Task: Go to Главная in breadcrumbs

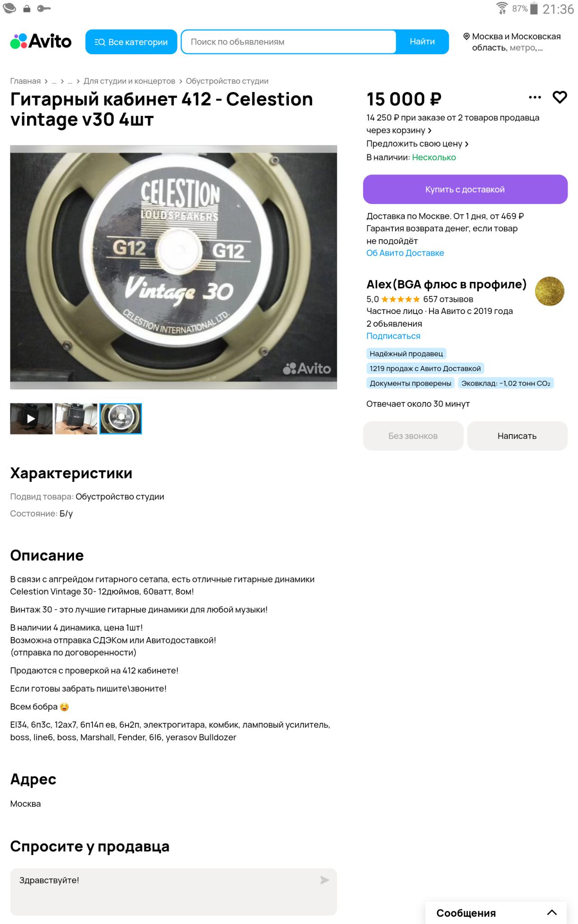Action: (25, 81)
